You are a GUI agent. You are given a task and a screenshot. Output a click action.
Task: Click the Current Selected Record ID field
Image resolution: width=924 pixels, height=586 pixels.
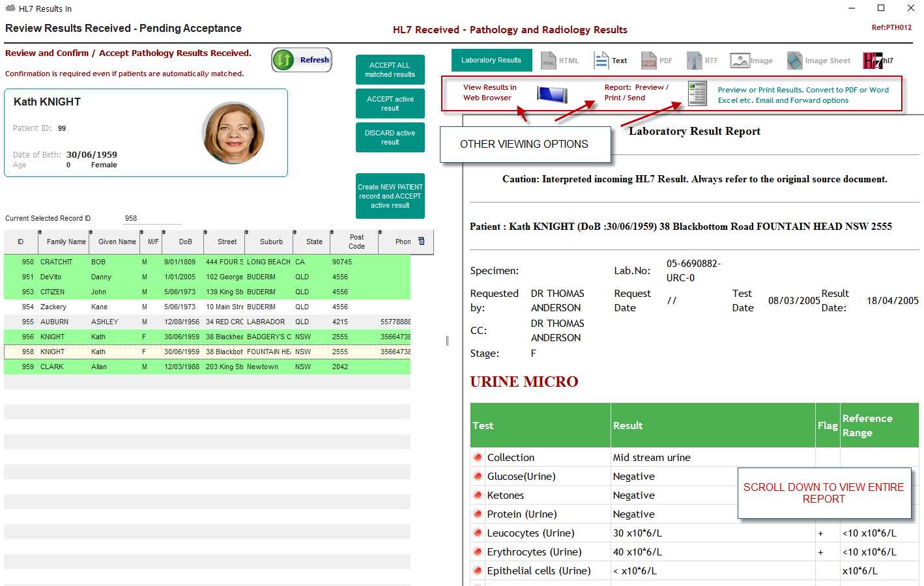tap(152, 218)
